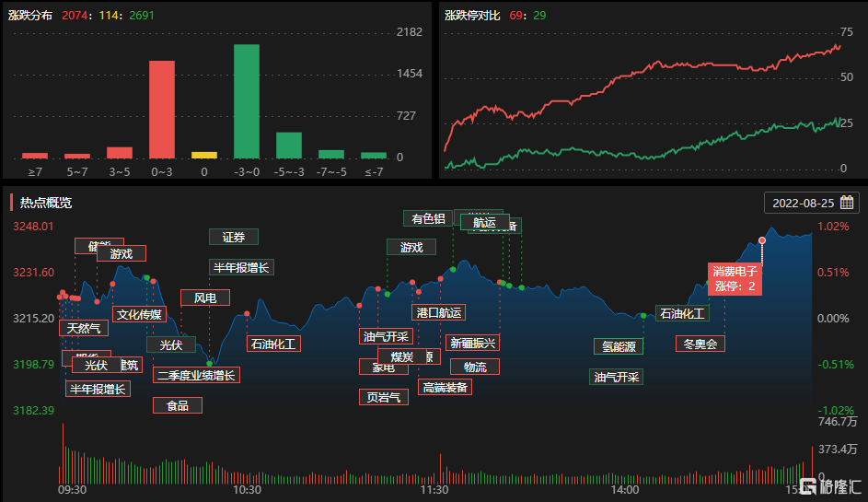This screenshot has width=868, height=502.
Task: Click the 高端装备 hotspot tag
Action: click(x=446, y=387)
